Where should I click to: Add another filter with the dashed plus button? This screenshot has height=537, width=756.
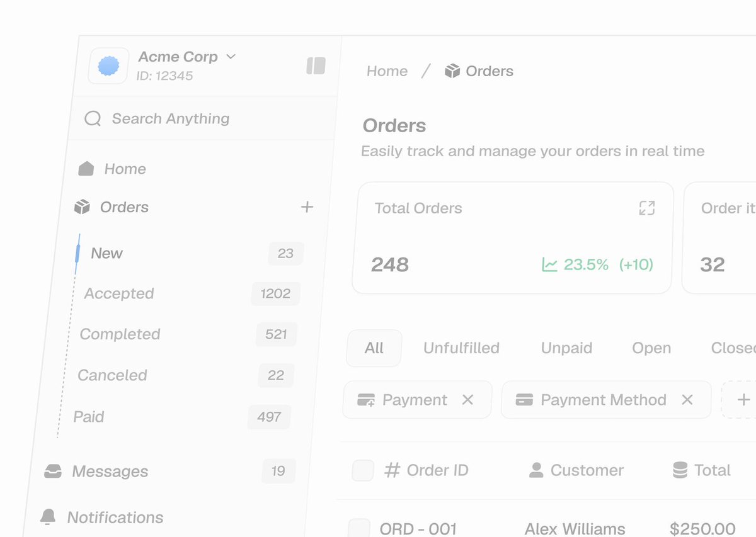coord(740,400)
